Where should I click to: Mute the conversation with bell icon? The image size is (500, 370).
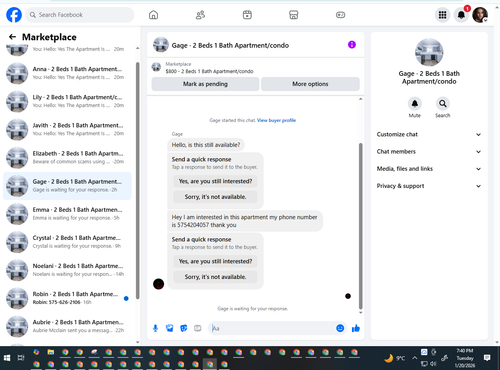pos(415,104)
